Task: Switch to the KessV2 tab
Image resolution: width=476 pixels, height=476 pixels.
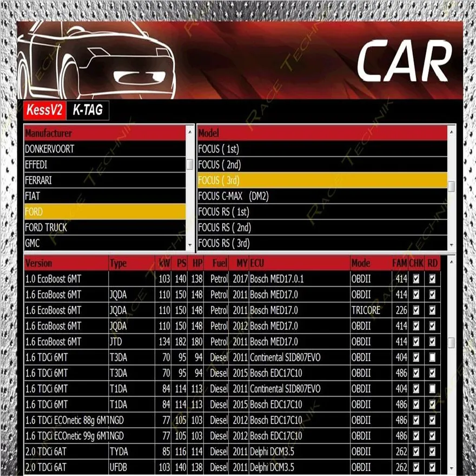Action: pos(44,110)
